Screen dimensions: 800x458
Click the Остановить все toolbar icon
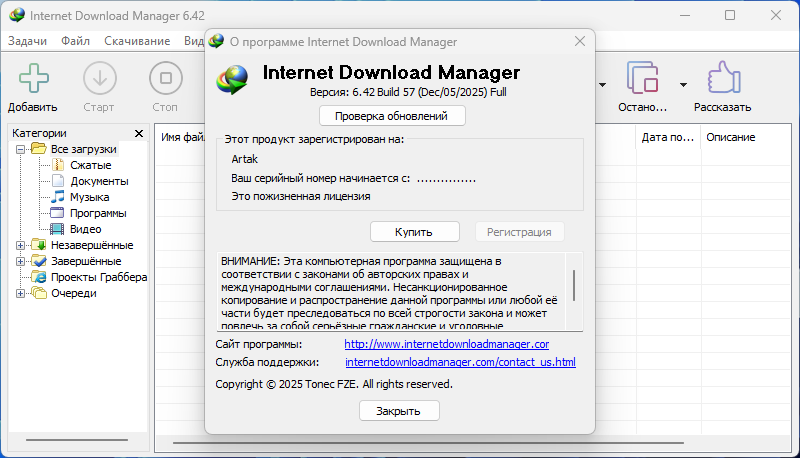pos(642,78)
